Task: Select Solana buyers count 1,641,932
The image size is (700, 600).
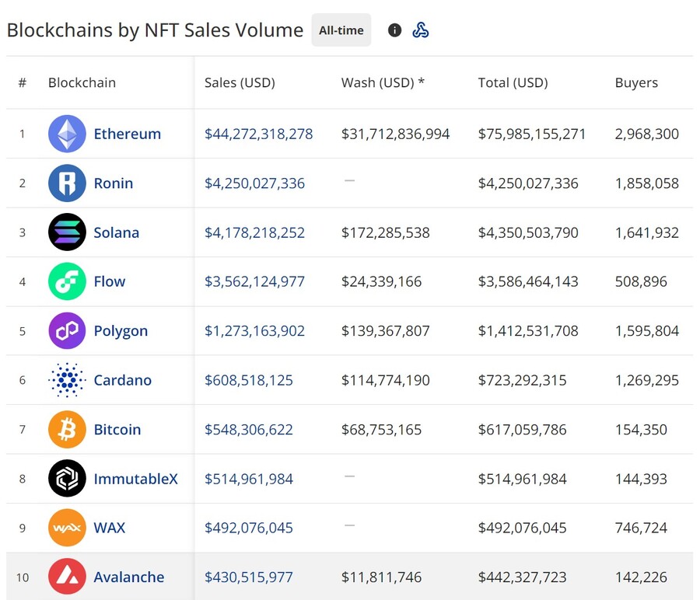Action: coord(647,232)
